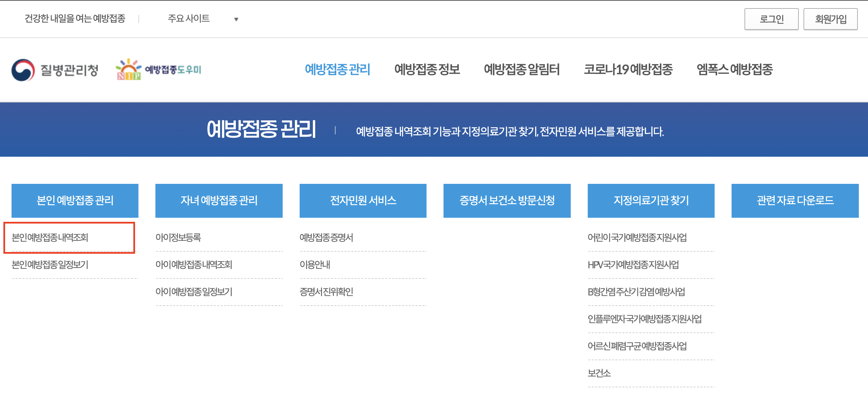Expand the 주요 사이트 arrow triangle

[x=237, y=19]
